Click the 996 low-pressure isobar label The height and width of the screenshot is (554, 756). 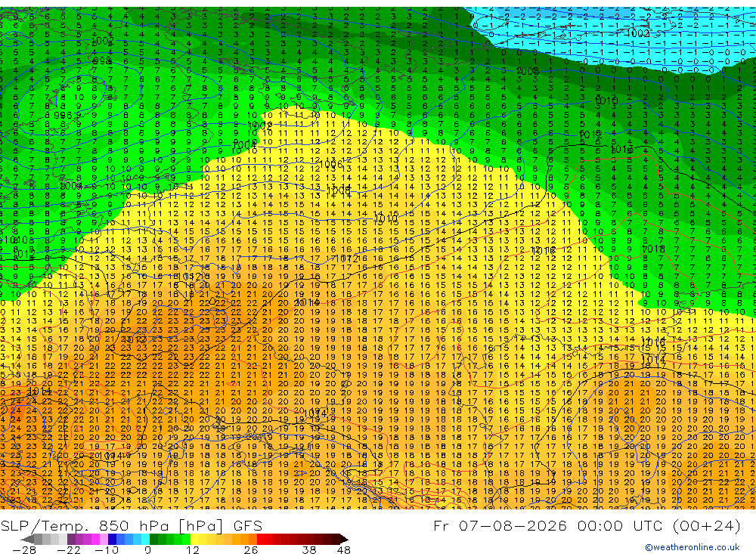tap(63, 116)
